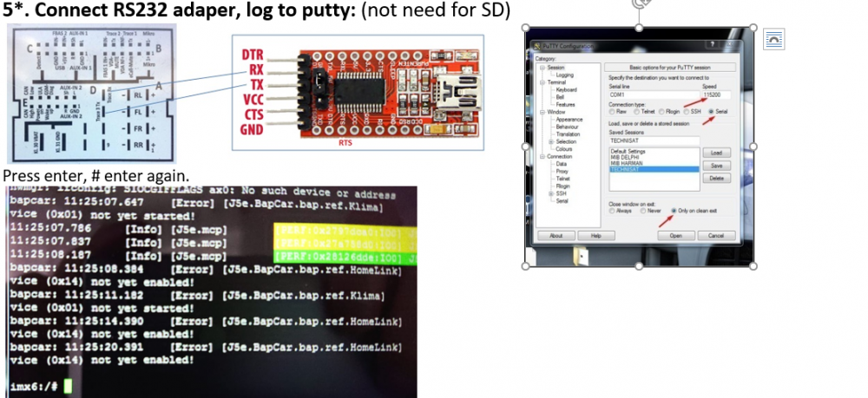Image resolution: width=868 pixels, height=398 pixels.
Task: Click the left-middle sizing handle of the picture
Action: pyautogui.click(x=525, y=147)
